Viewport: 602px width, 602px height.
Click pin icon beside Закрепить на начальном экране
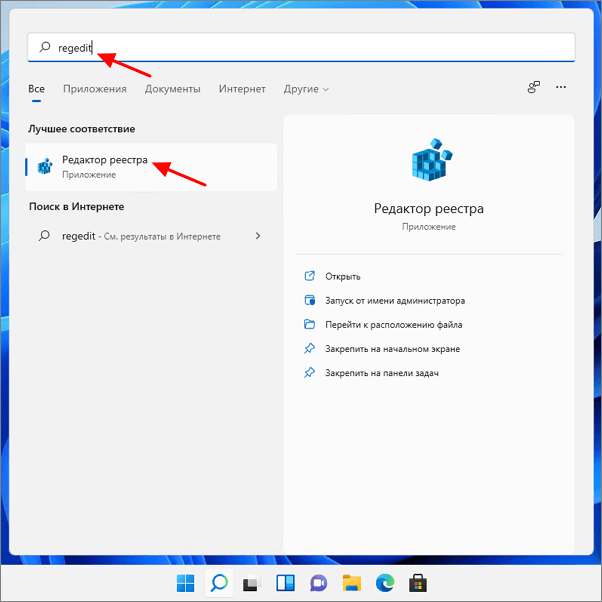pos(309,349)
